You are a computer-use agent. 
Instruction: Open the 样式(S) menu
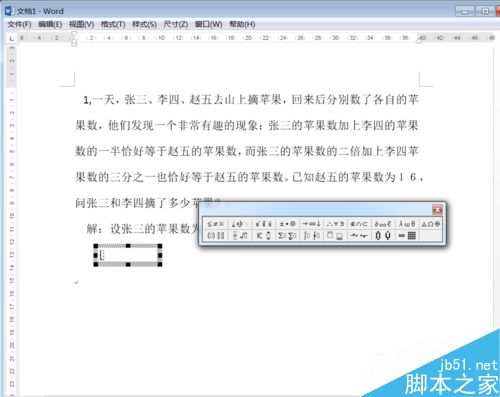coord(144,24)
